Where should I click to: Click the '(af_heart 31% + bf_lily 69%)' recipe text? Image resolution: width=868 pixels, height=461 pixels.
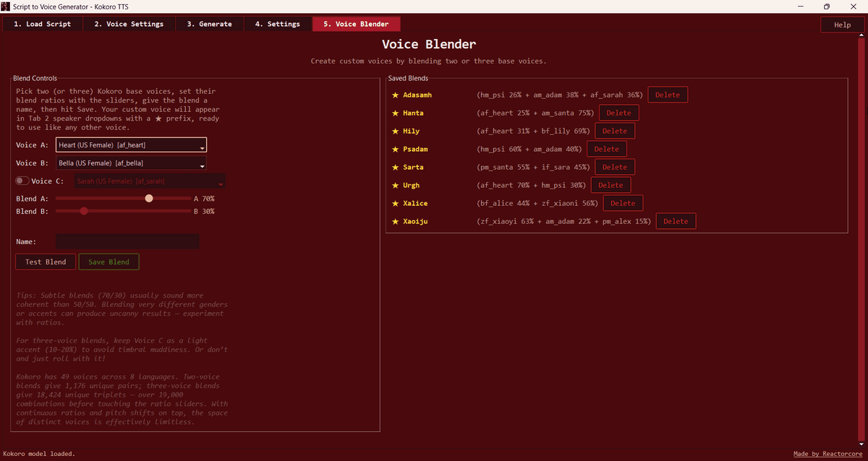coord(533,131)
